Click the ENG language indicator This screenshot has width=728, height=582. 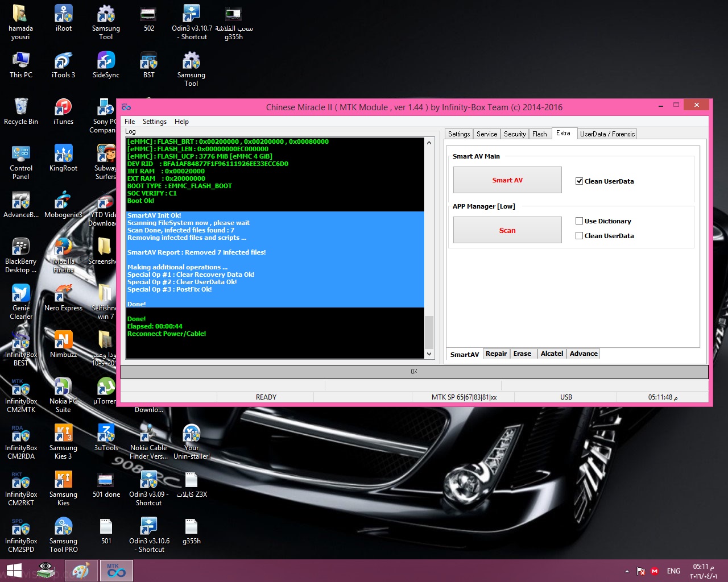tap(673, 571)
